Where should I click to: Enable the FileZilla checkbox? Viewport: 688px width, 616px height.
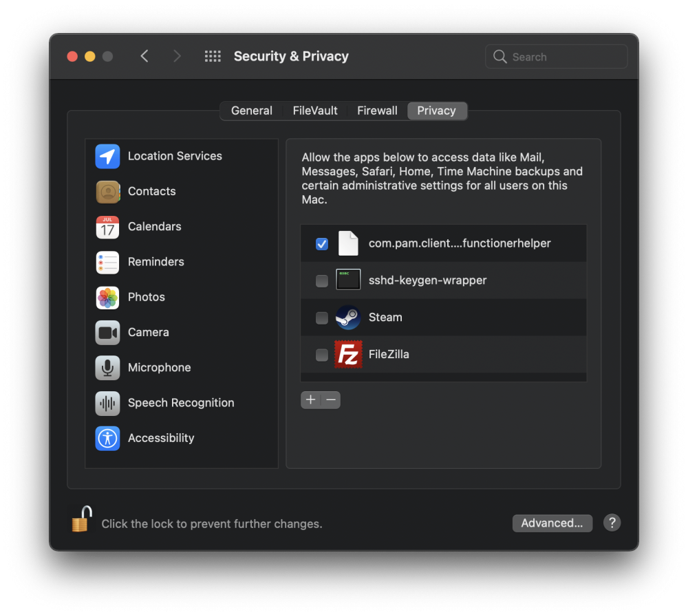point(321,355)
